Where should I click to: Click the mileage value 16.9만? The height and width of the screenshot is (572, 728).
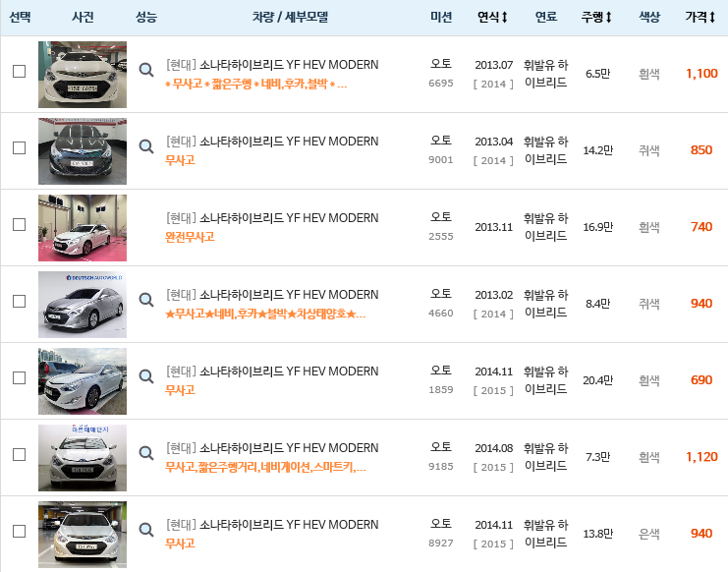tap(598, 227)
